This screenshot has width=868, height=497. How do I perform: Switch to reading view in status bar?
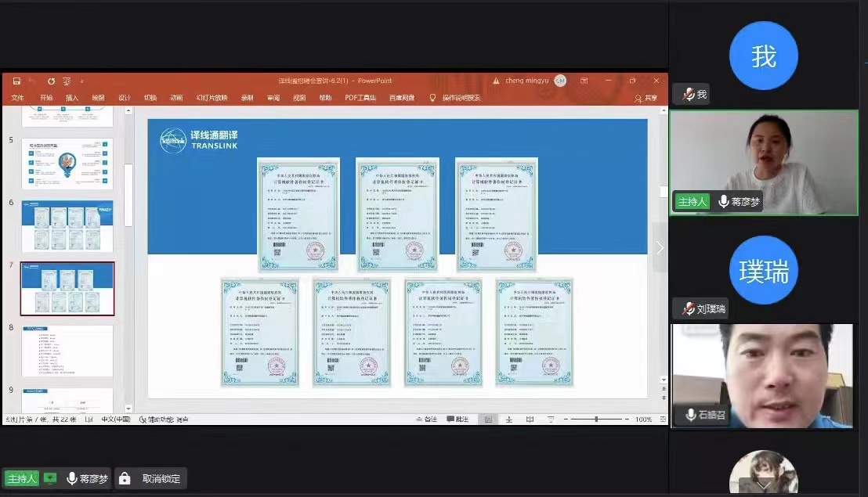pyautogui.click(x=528, y=420)
